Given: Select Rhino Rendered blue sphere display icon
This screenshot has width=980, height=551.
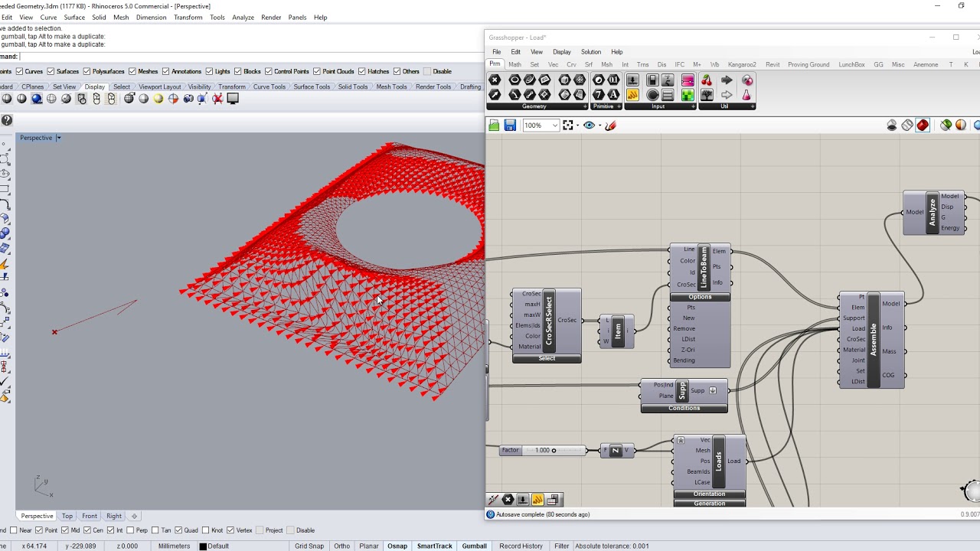Looking at the screenshot, I should coord(36,99).
